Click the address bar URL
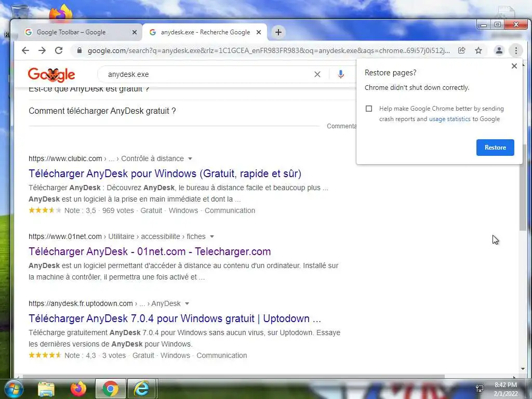The image size is (532, 399). click(x=269, y=50)
